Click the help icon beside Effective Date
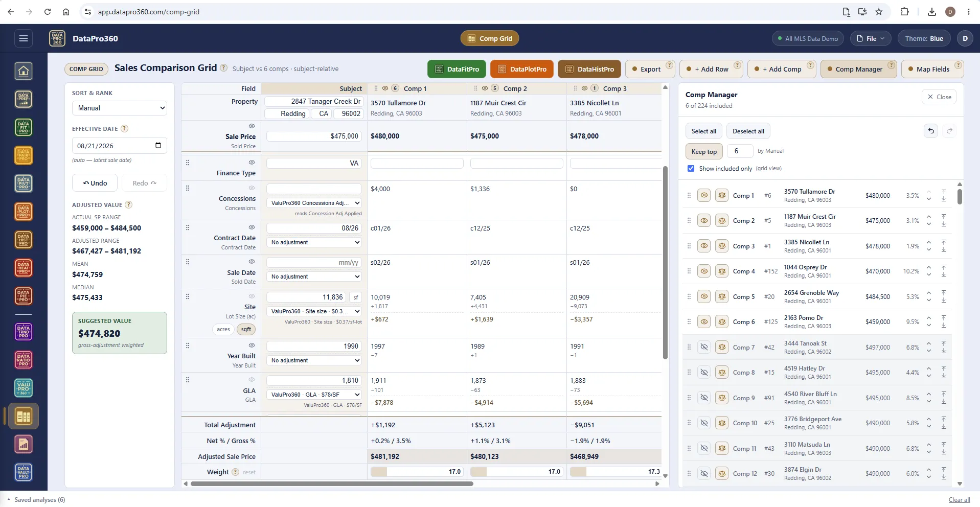This screenshot has width=980, height=507. [x=124, y=129]
